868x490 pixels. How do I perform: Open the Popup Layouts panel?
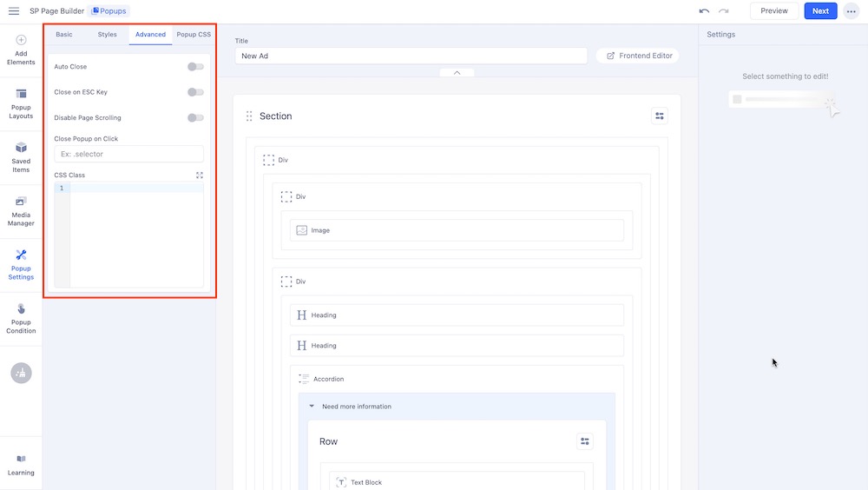[21, 103]
